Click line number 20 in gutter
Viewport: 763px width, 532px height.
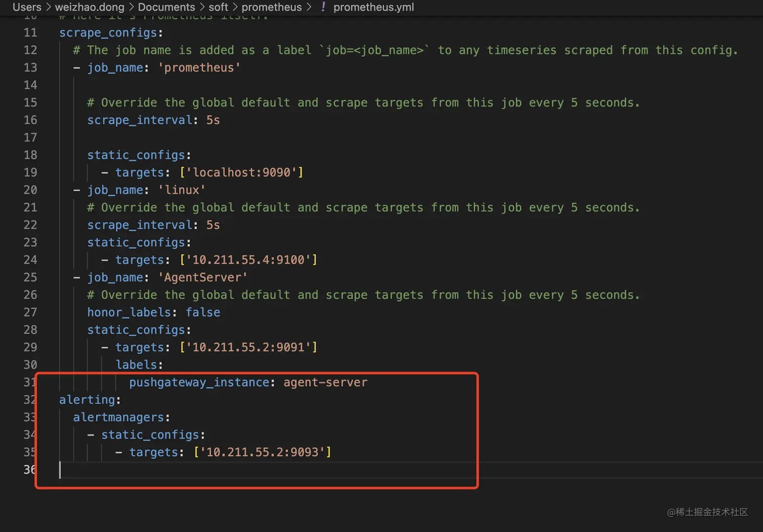point(30,190)
